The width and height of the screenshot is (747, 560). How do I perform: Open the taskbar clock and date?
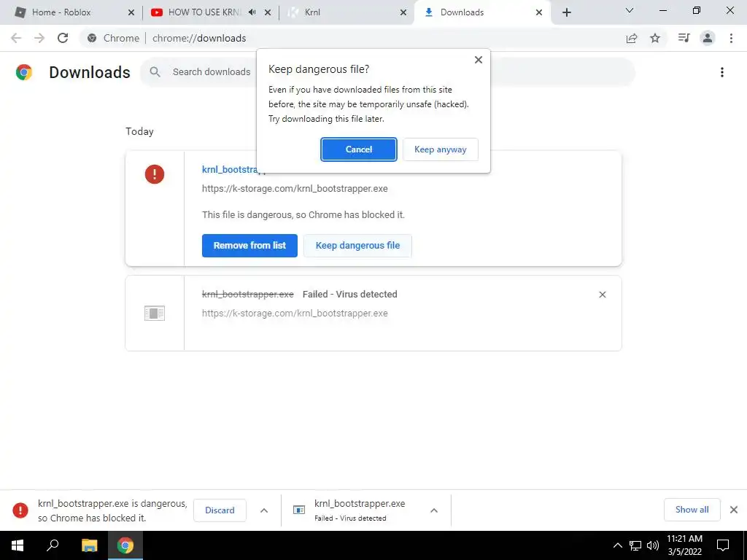point(684,545)
